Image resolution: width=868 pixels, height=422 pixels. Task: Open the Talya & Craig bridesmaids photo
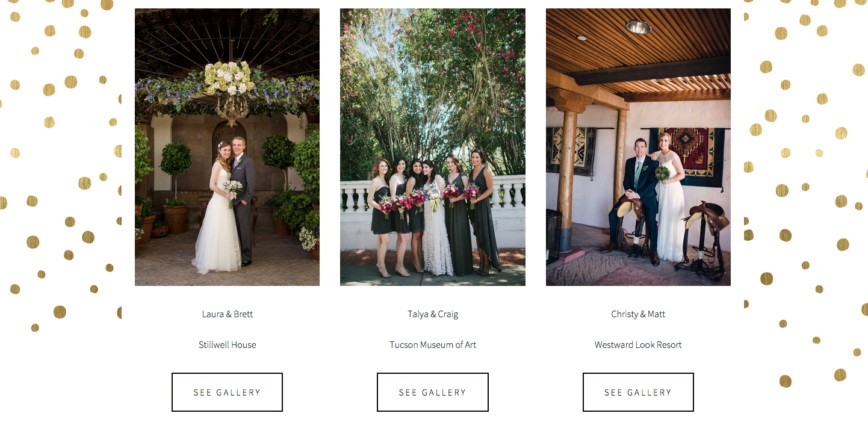coord(432,147)
